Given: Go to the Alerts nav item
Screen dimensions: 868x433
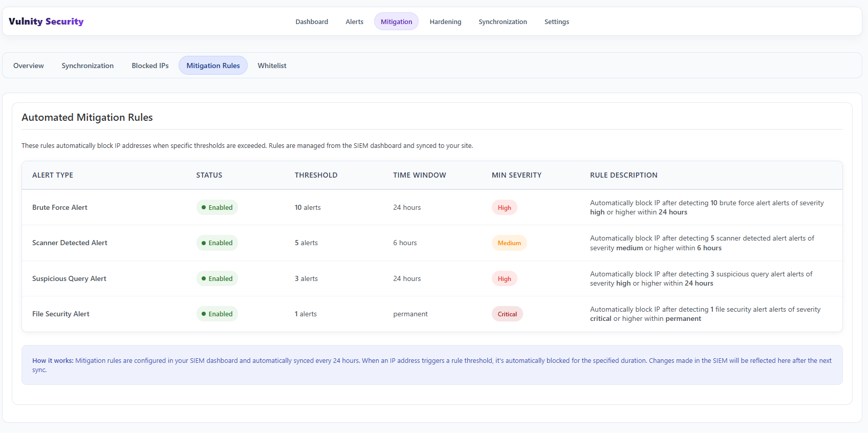Looking at the screenshot, I should [354, 21].
